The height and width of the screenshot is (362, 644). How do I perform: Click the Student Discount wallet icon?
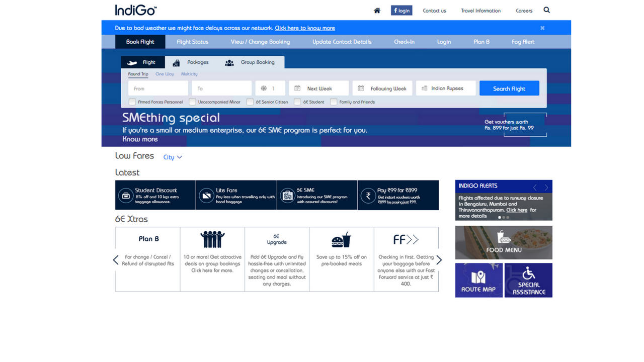(125, 195)
